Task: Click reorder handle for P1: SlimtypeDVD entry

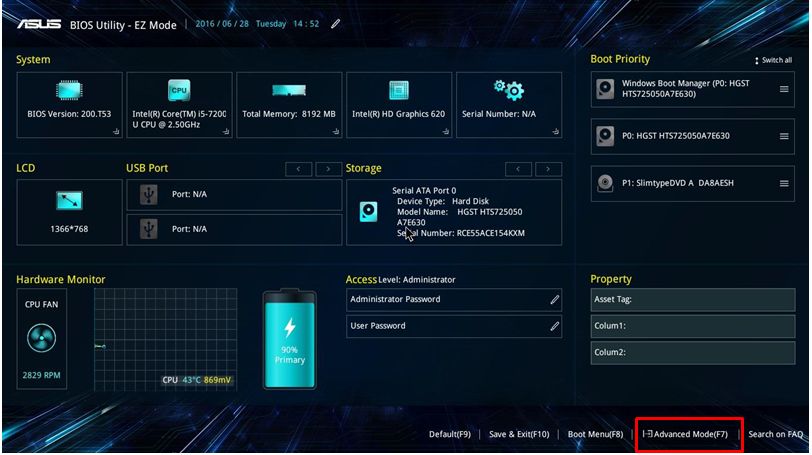Action: tap(784, 183)
